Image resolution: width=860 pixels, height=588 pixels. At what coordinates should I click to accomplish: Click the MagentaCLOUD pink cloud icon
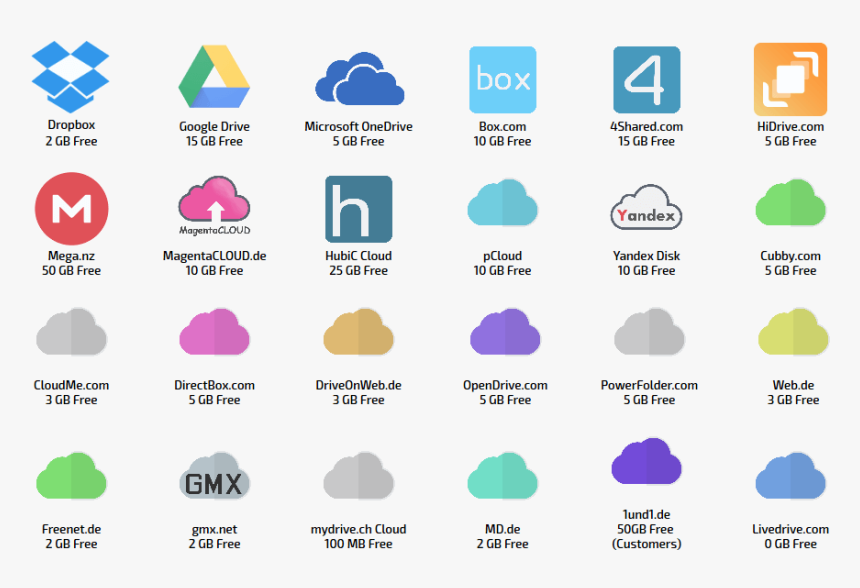(x=214, y=206)
